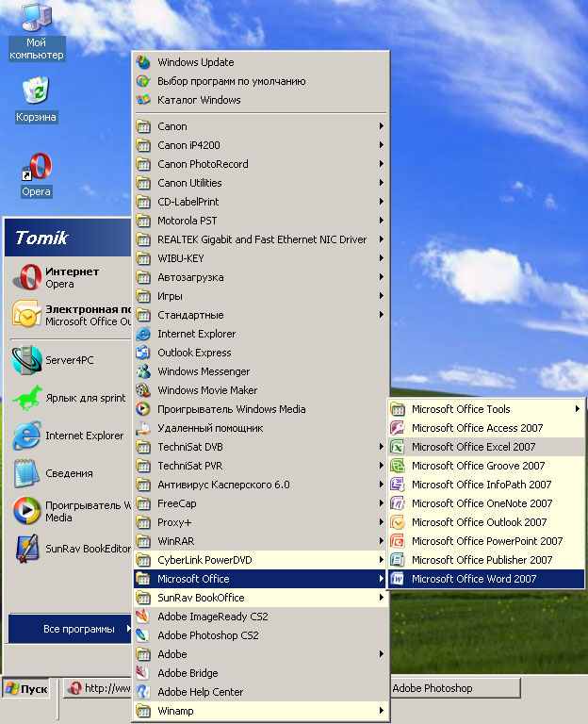Select Microsoft Office Word 2007
This screenshot has height=724, width=588.
tap(487, 579)
